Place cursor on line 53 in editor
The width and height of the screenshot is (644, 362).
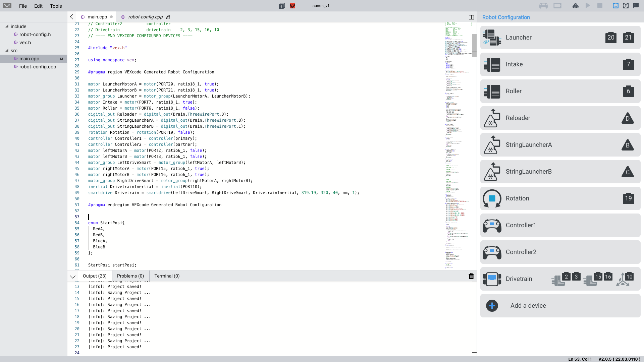[x=265, y=217]
